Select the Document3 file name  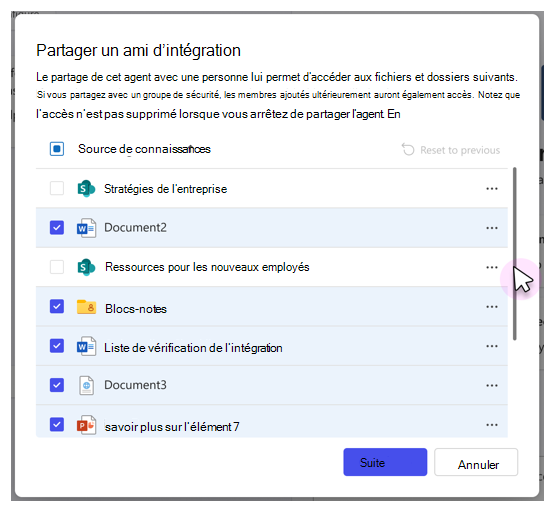(x=135, y=385)
